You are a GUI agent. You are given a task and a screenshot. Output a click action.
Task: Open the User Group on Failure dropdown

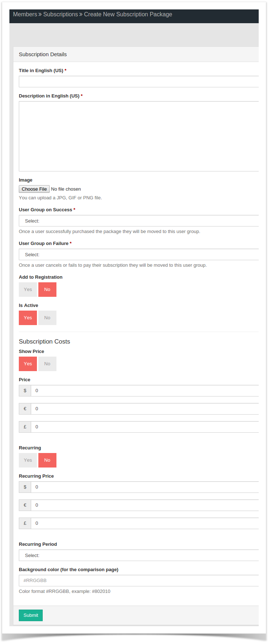pos(139,254)
